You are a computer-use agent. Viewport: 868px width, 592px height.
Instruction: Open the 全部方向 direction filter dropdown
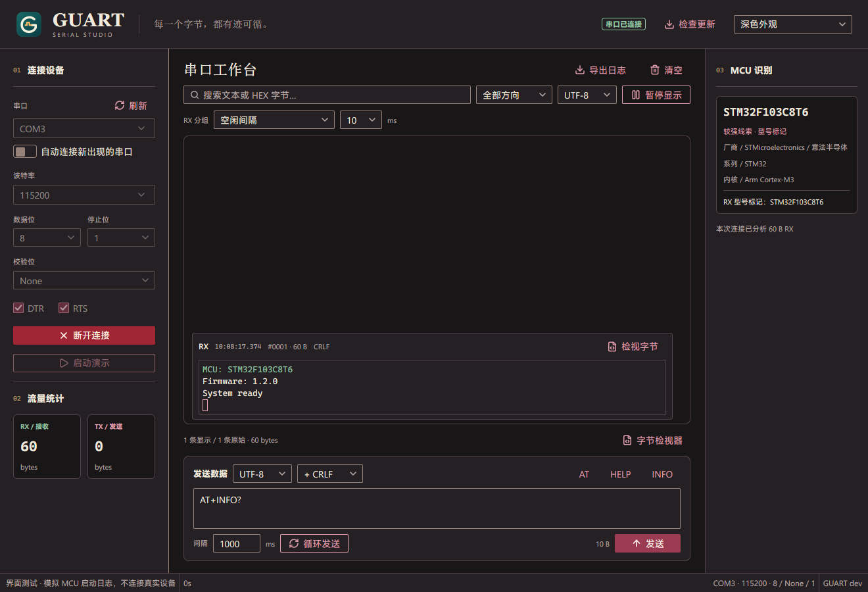coord(514,95)
